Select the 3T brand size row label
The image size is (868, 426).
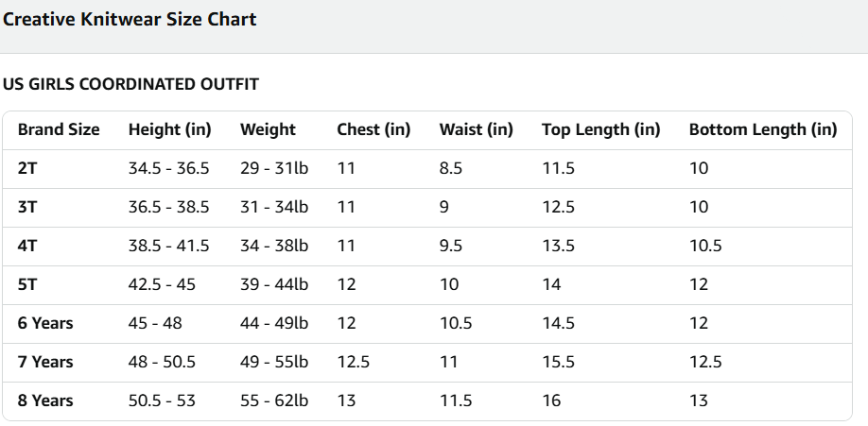click(x=28, y=207)
